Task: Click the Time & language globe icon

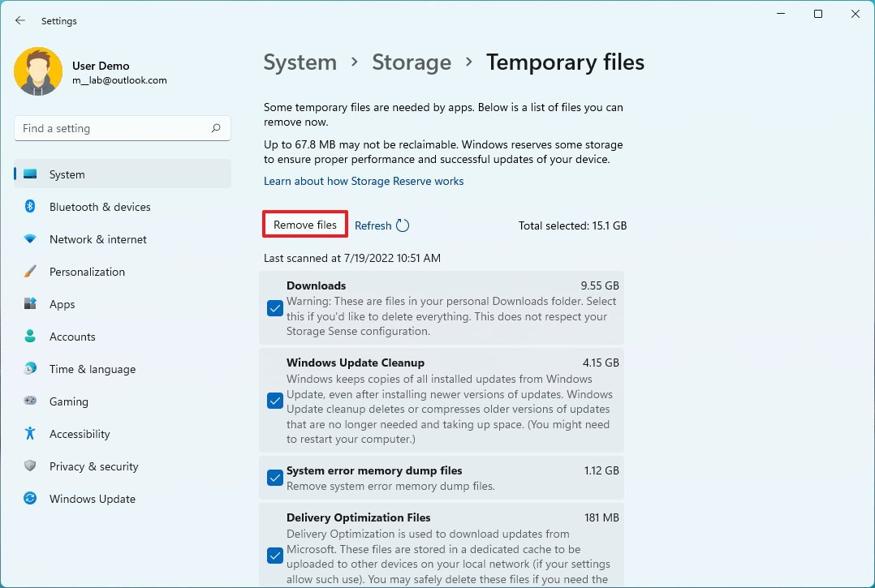Action: 30,369
